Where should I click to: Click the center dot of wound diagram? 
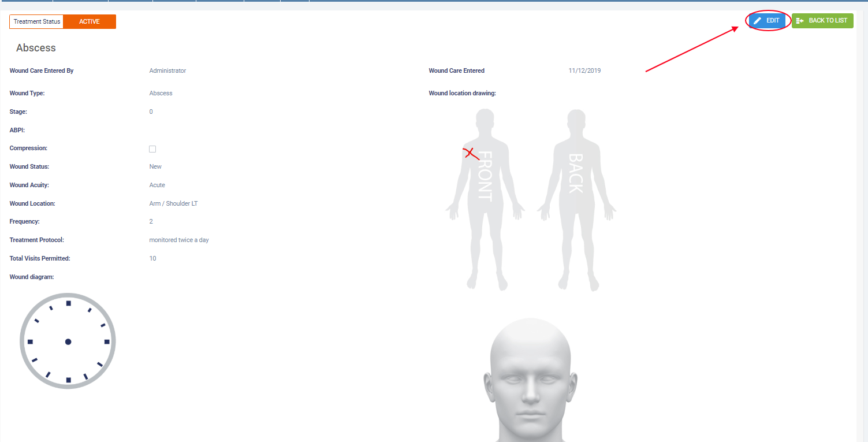68,342
